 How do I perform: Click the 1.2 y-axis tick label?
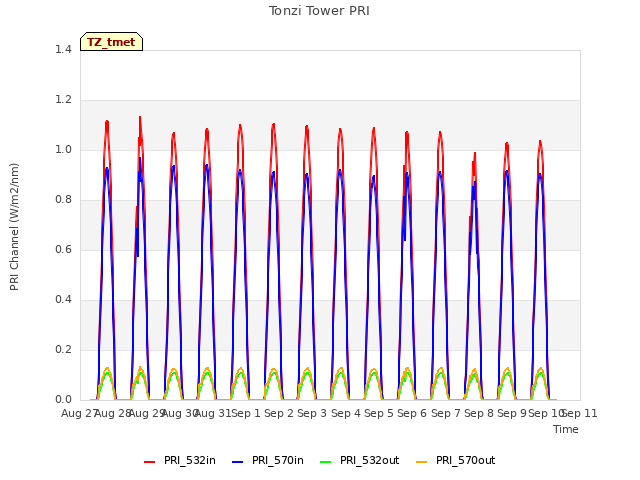[x=63, y=100]
